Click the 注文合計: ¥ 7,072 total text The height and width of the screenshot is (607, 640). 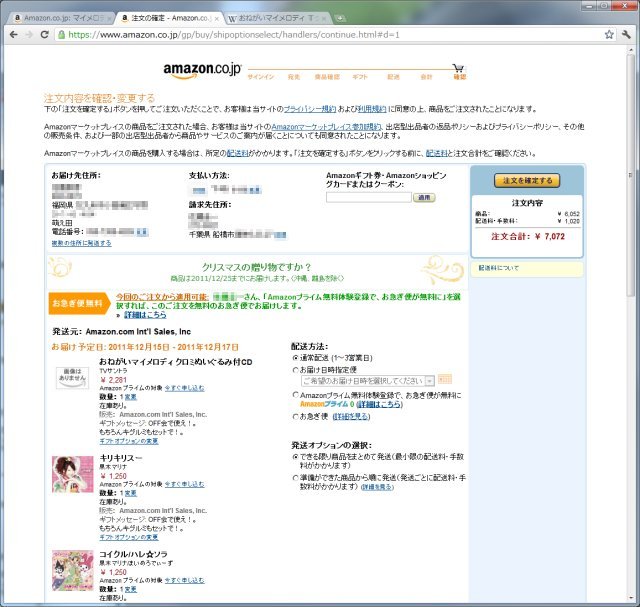click(x=528, y=236)
